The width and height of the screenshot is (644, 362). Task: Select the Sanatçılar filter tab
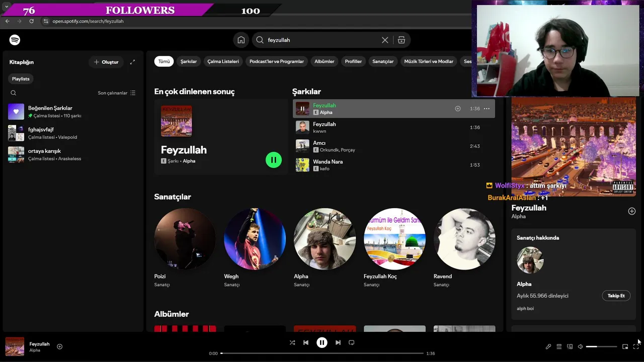383,61
